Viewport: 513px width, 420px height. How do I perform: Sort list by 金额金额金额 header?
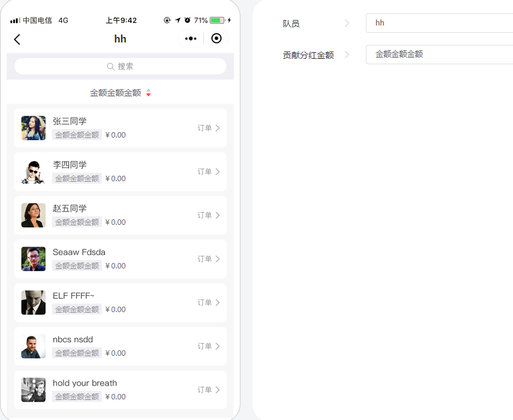[x=115, y=93]
